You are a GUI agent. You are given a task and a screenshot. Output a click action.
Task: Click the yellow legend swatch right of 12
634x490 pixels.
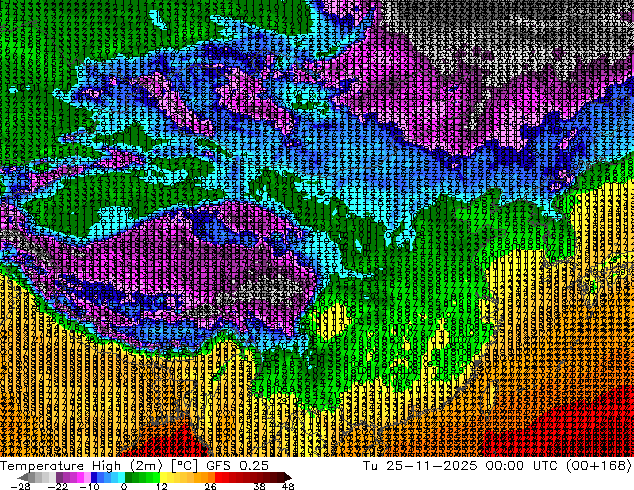(163, 477)
